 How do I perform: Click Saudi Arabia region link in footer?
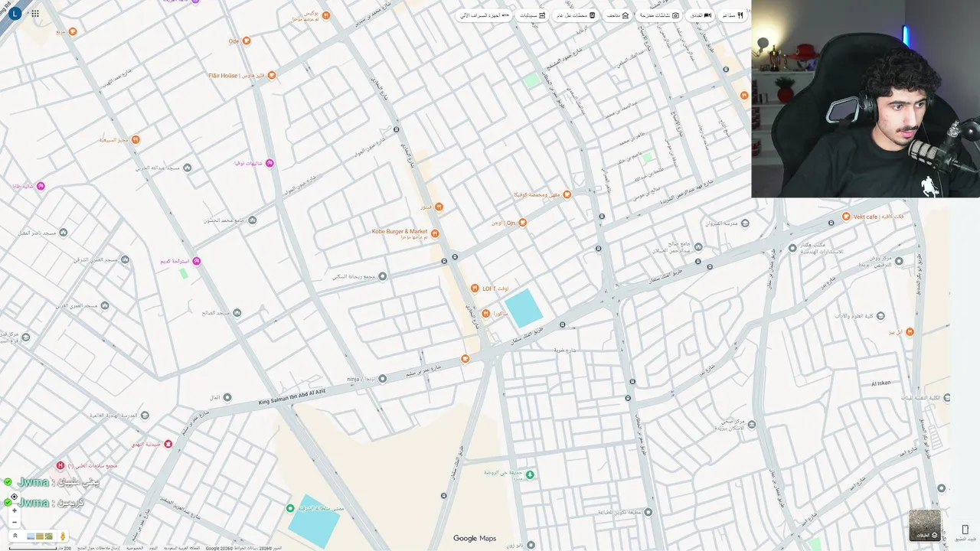pos(181,548)
